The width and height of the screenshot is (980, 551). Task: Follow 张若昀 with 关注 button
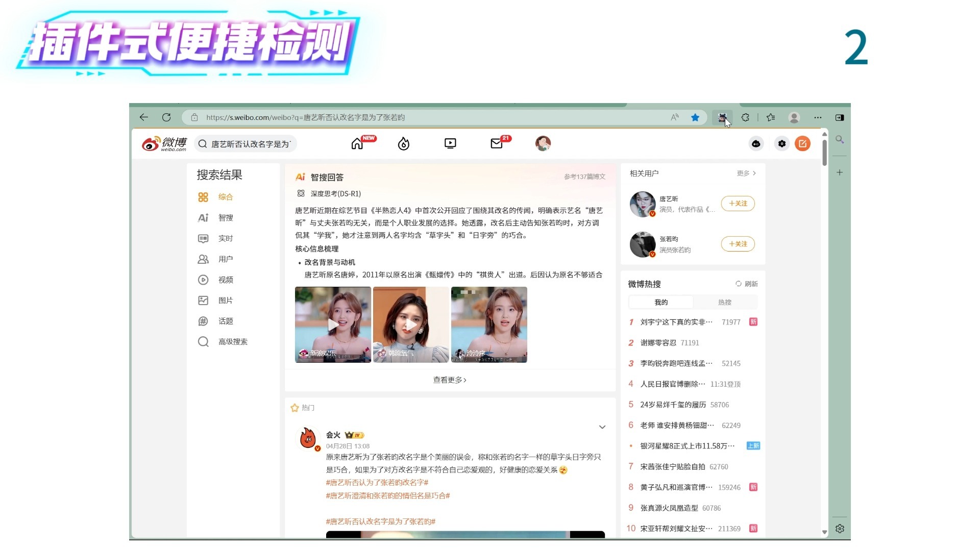click(738, 244)
